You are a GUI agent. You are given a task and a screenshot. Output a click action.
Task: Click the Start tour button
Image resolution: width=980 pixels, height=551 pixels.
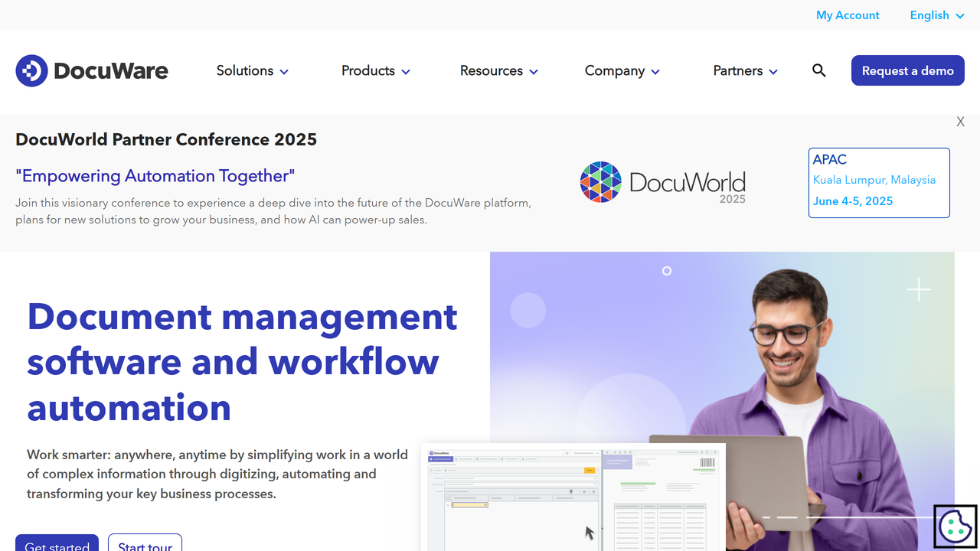coord(145,543)
